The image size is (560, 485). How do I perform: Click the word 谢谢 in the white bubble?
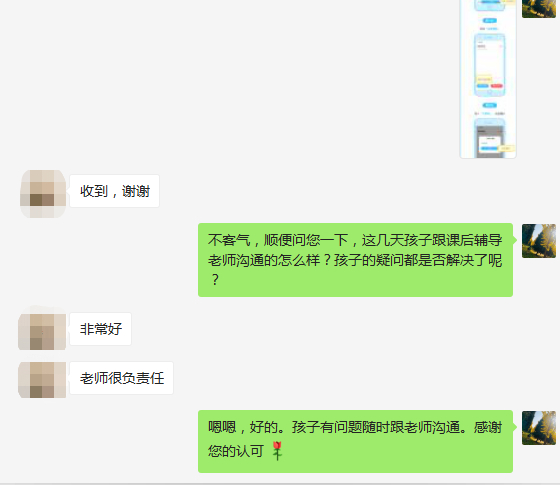pos(136,191)
